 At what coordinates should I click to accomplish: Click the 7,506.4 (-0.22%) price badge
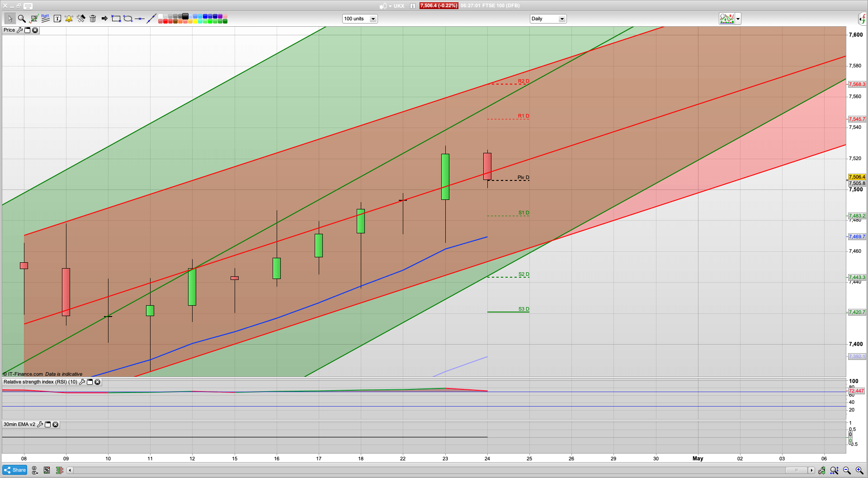click(x=439, y=6)
